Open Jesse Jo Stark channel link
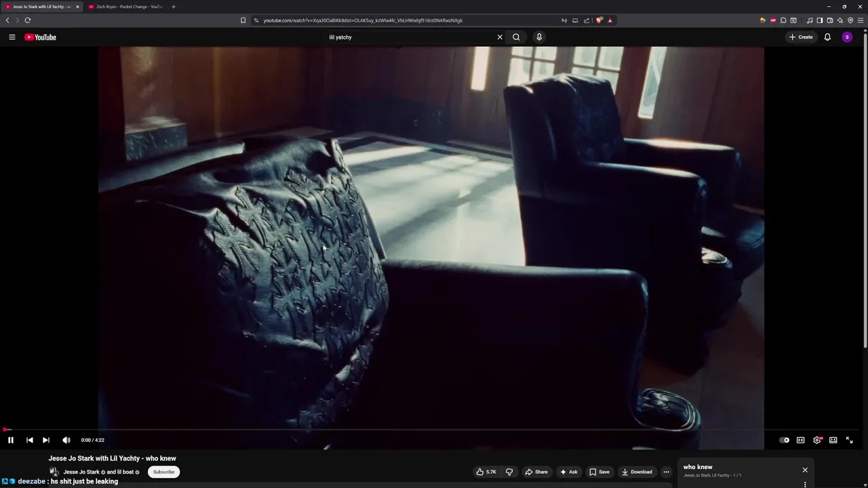This screenshot has width=868, height=488. pos(81,472)
